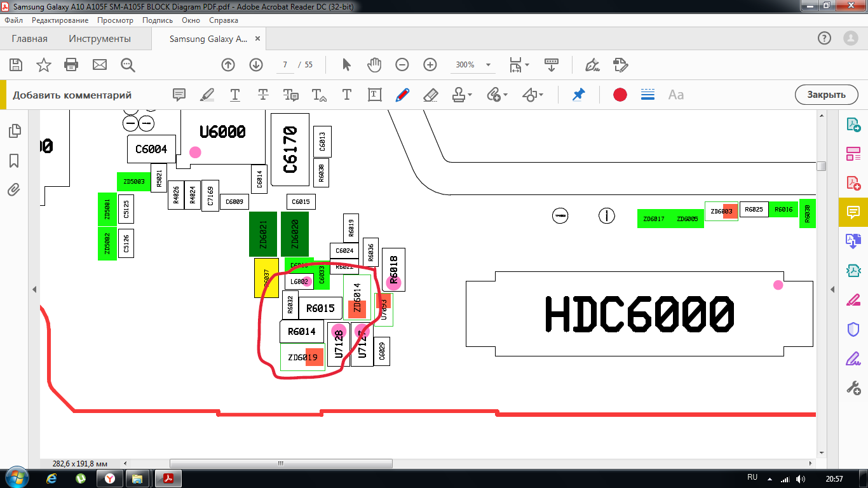Toggle the keep tool selected pin
The width and height of the screenshot is (868, 488).
[x=578, y=95]
